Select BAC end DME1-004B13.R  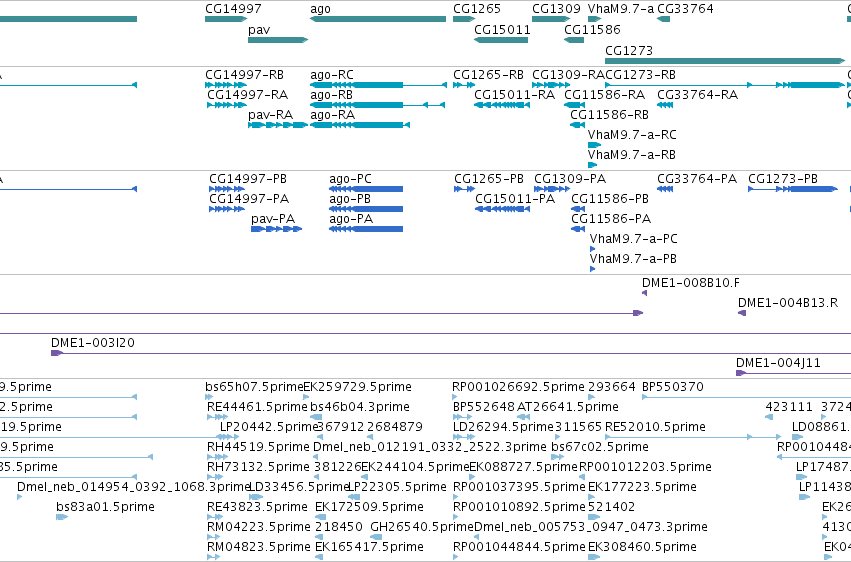pos(788,303)
